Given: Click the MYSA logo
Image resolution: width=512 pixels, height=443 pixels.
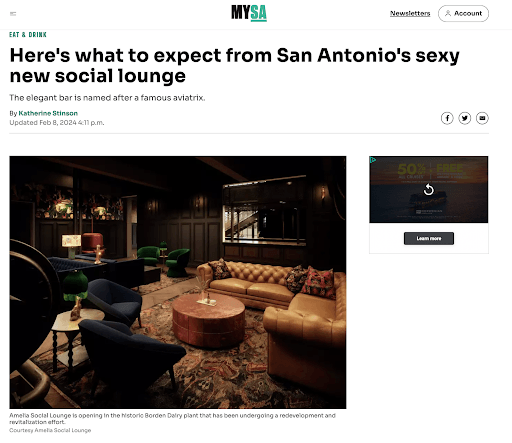Looking at the screenshot, I should [x=249, y=13].
